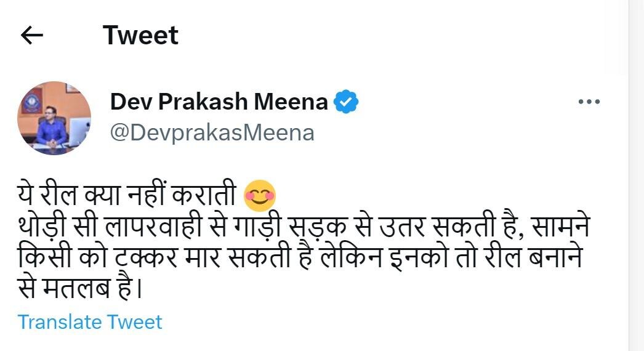The width and height of the screenshot is (644, 351).
Task: Click the blue verified badge
Action: coord(346,102)
